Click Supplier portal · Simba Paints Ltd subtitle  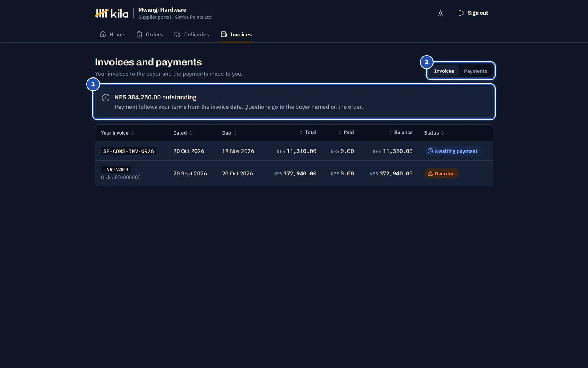pyautogui.click(x=175, y=17)
